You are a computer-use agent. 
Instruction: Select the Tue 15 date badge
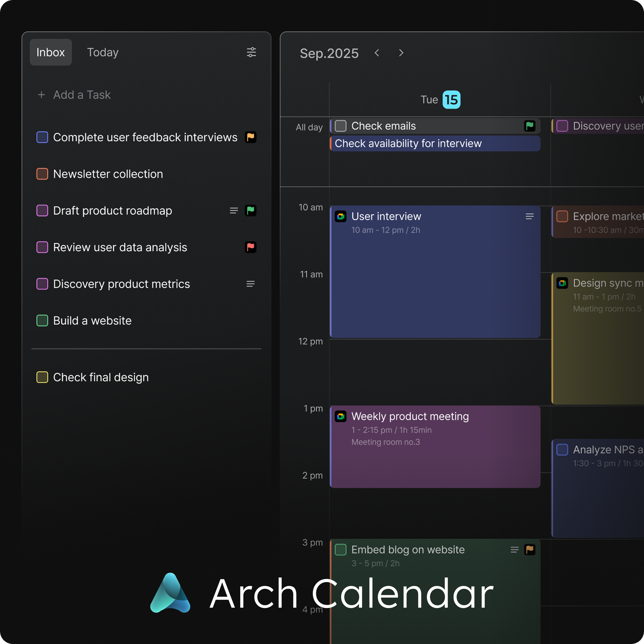click(x=451, y=100)
